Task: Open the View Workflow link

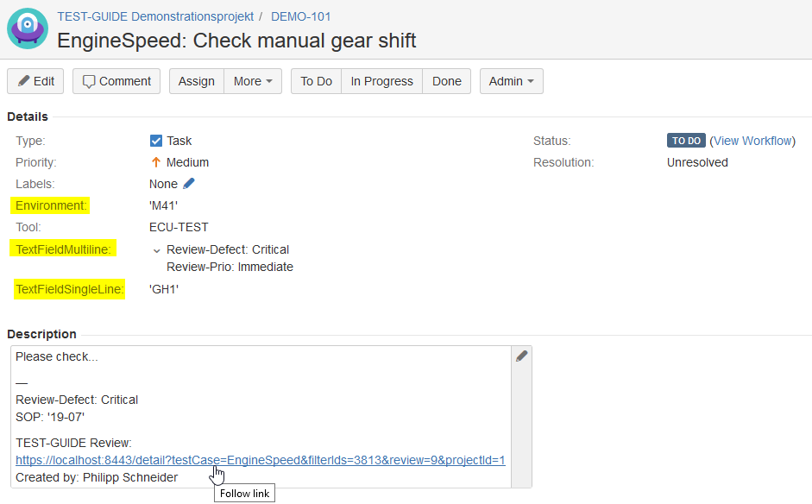Action: pyautogui.click(x=752, y=141)
